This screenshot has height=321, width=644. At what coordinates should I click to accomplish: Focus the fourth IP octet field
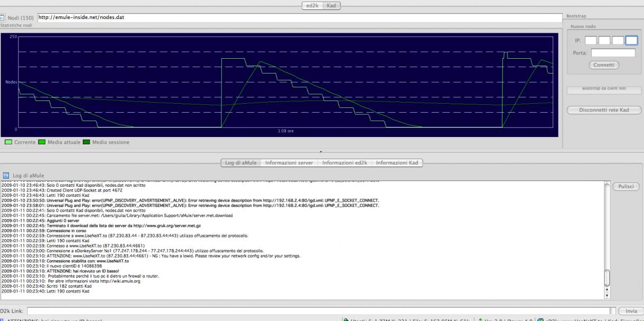(631, 40)
